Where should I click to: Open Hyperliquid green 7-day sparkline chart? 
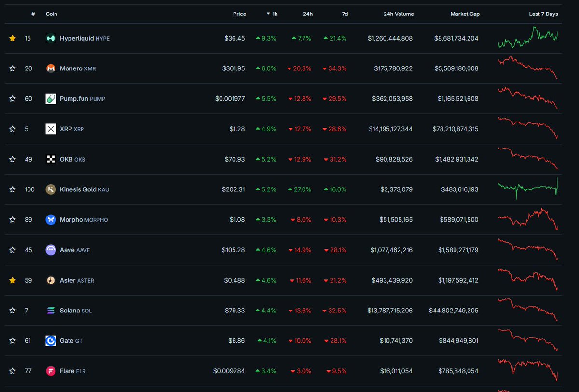pyautogui.click(x=528, y=38)
